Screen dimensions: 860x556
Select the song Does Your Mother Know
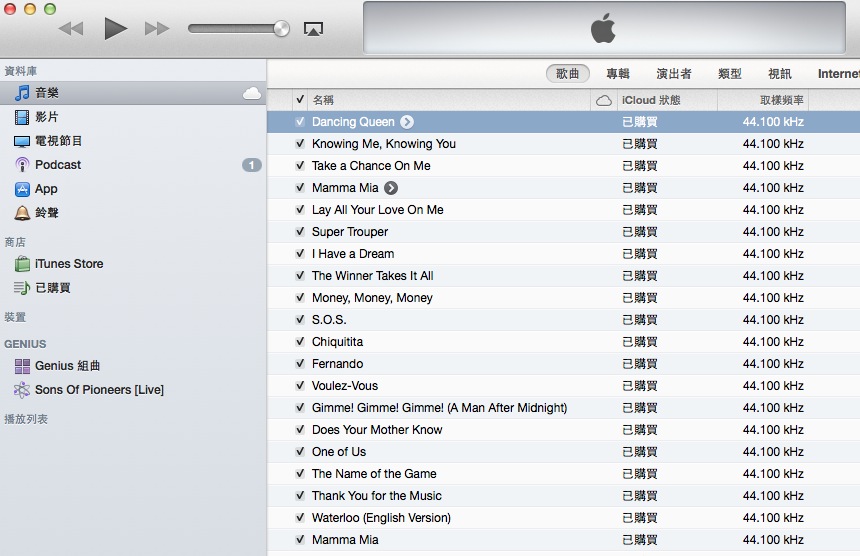[563, 429]
